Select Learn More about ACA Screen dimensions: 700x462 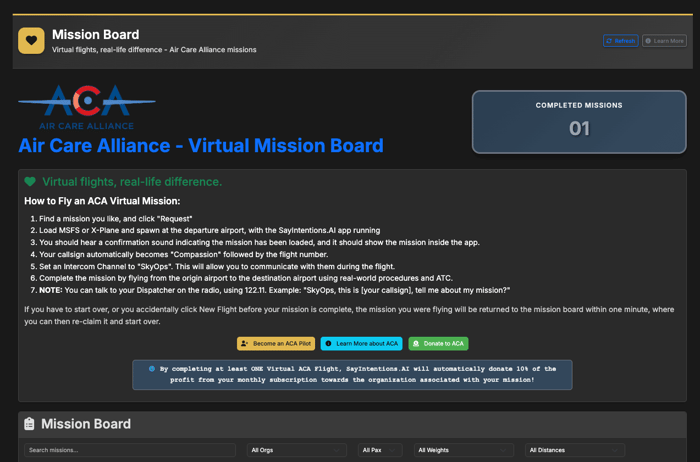pos(361,344)
